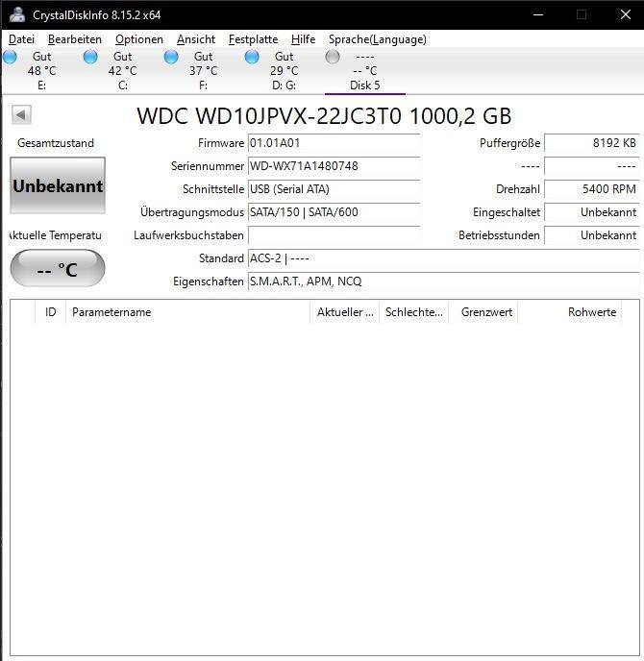Open the Datei menu
This screenshot has width=644, height=661.
click(x=21, y=39)
